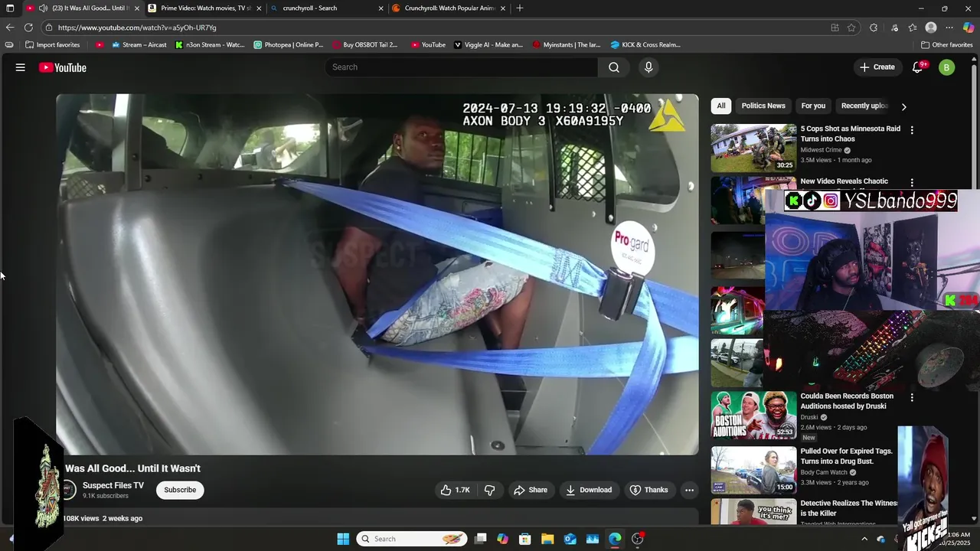The image size is (980, 551).
Task: Open 'New Video Reveals Chaotic' video title
Action: point(844,181)
